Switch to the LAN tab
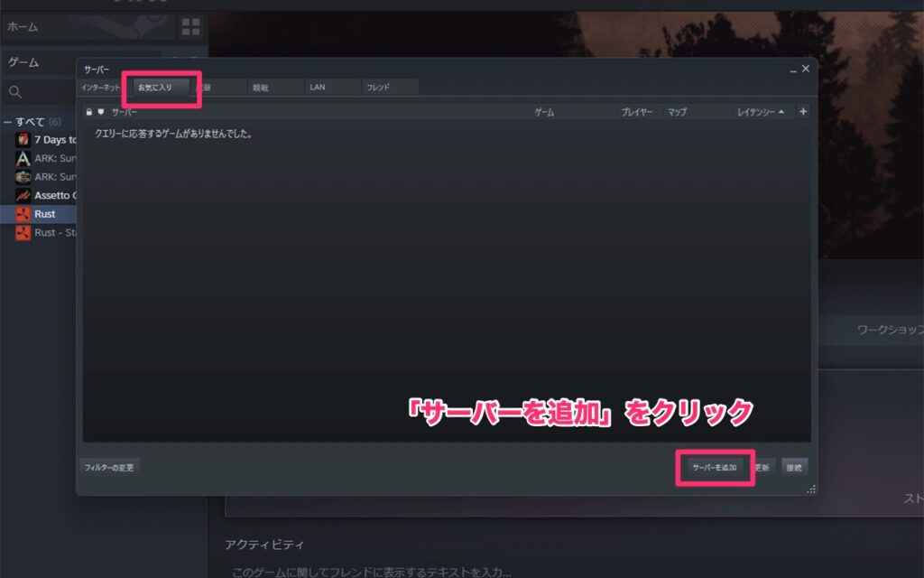This screenshot has height=578, width=924. pyautogui.click(x=317, y=87)
